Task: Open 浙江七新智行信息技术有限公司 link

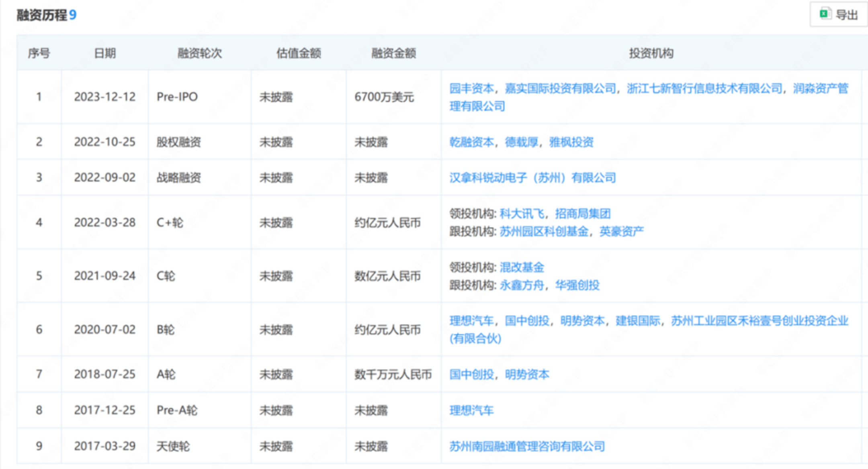Action: point(704,88)
